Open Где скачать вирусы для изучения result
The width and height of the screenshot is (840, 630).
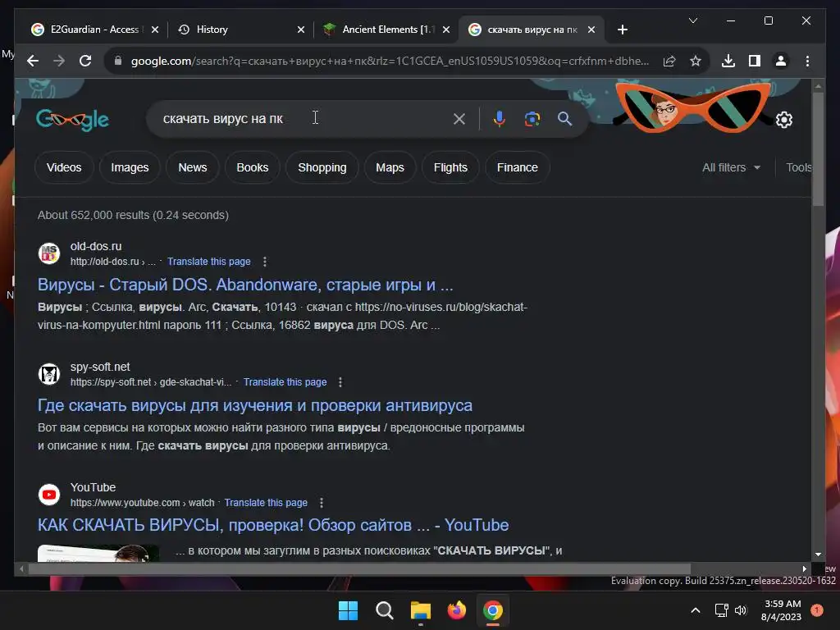tap(255, 405)
